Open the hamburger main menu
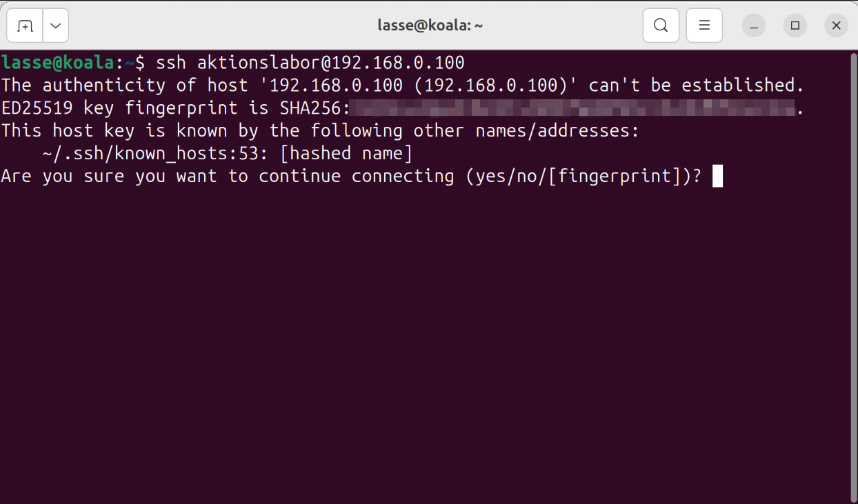 704,26
